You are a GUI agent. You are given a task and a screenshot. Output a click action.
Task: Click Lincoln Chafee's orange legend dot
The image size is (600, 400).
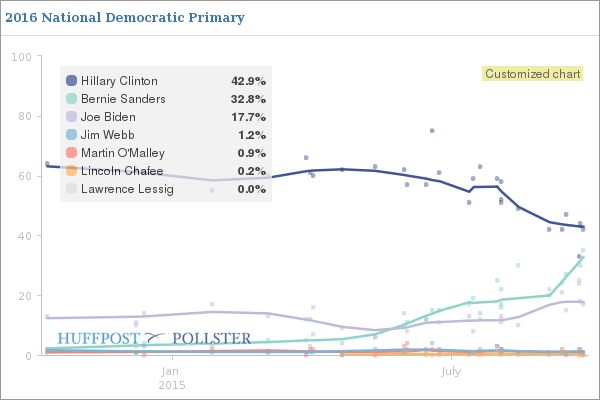(71, 171)
